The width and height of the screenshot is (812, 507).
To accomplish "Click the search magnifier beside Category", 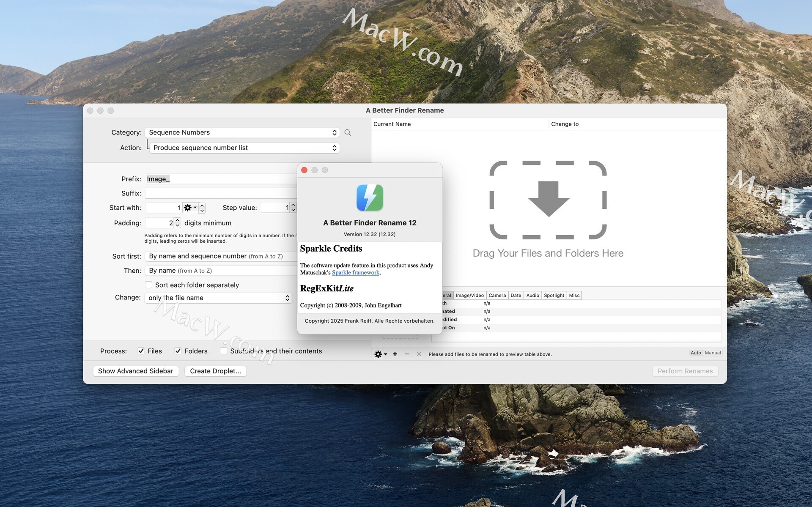I will pos(348,132).
